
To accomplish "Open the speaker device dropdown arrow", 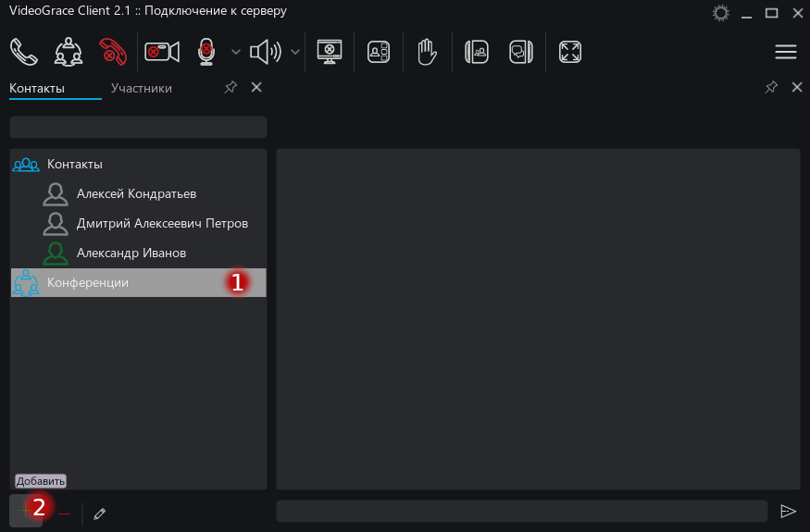I will pyautogui.click(x=295, y=52).
